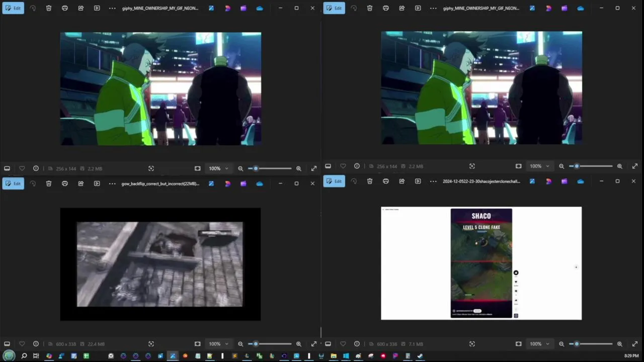The width and height of the screenshot is (644, 362).
Task: Open 100% zoom dropdown in gow_backflip window
Action: [x=218, y=344]
